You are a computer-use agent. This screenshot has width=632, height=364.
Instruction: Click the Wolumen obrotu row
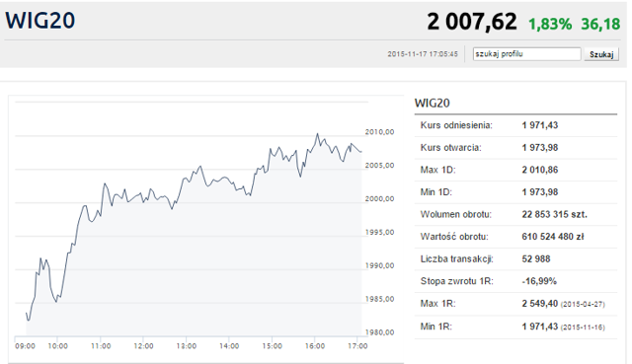pyautogui.click(x=515, y=215)
